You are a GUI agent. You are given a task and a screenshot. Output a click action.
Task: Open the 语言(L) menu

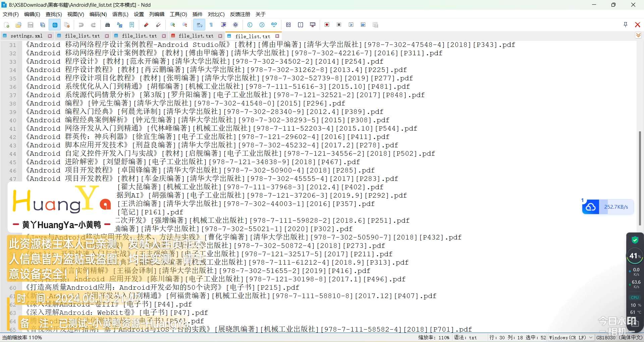[120, 14]
